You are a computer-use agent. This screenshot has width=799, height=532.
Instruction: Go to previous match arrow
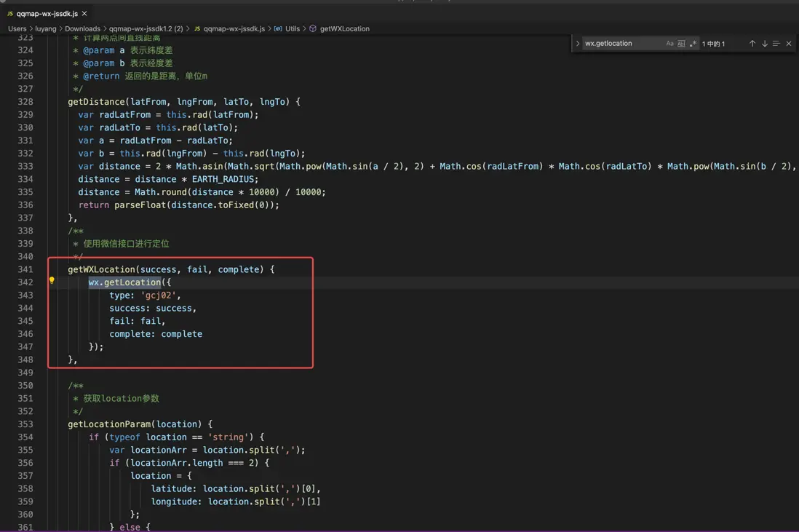click(752, 44)
